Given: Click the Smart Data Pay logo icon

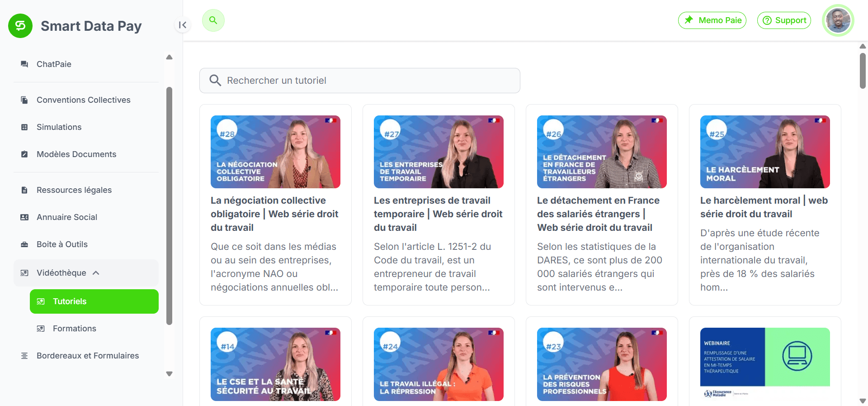Looking at the screenshot, I should 20,26.
